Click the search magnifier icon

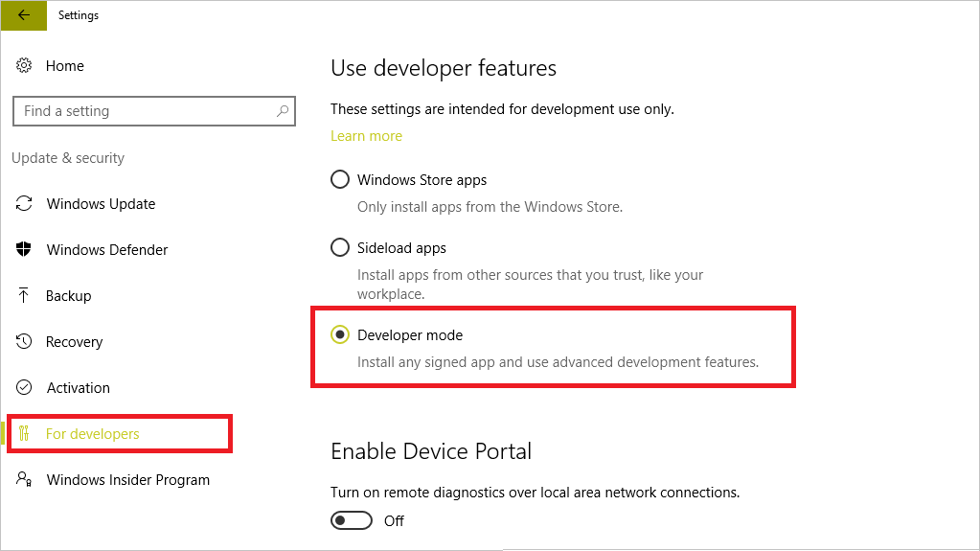click(283, 111)
